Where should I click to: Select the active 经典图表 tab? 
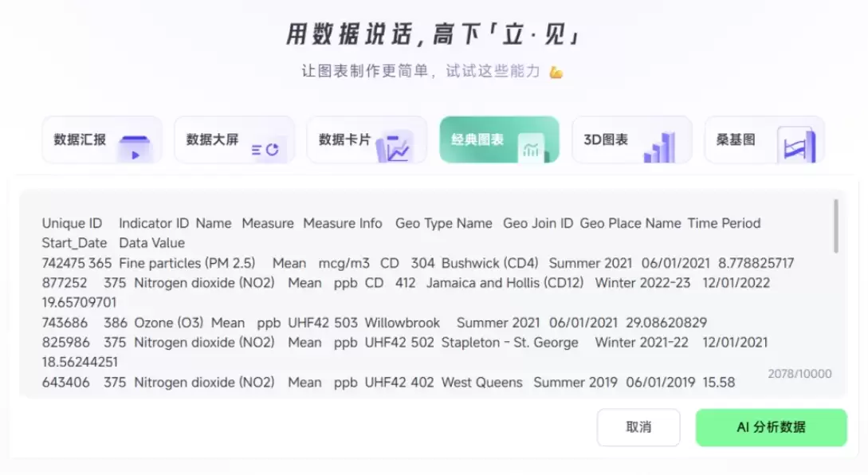pyautogui.click(x=499, y=139)
